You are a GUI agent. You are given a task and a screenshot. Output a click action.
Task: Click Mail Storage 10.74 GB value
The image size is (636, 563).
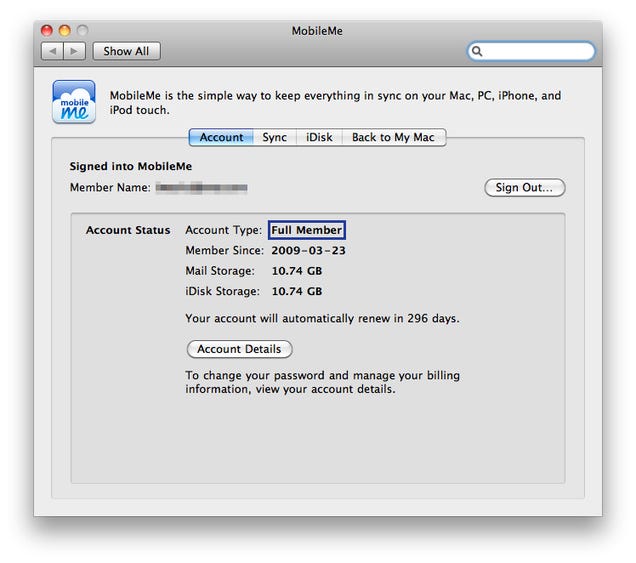[297, 271]
